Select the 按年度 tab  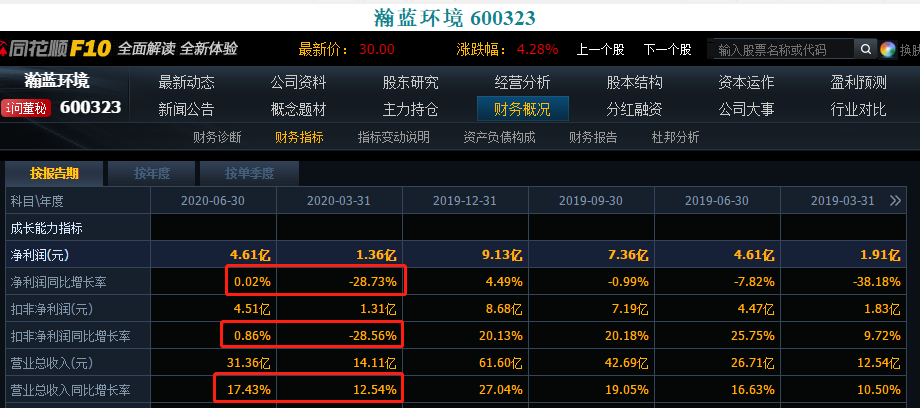pyautogui.click(x=152, y=174)
